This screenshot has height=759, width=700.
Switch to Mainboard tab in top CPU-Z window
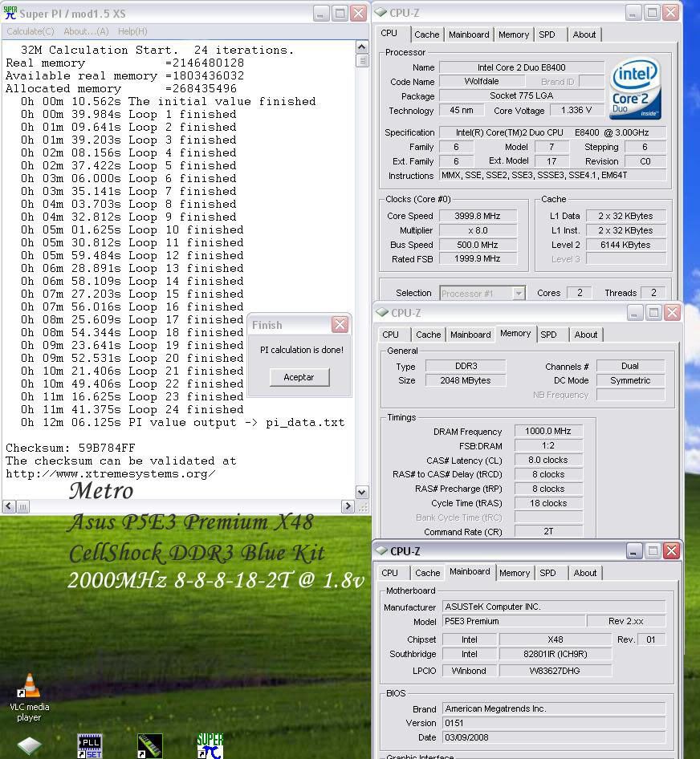coord(469,34)
